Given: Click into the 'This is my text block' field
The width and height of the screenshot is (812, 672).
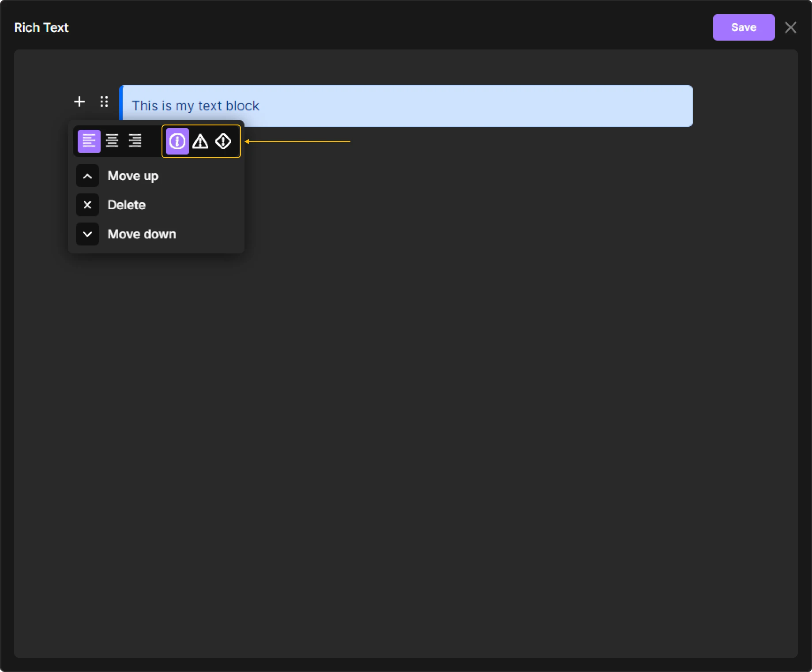Looking at the screenshot, I should [406, 106].
